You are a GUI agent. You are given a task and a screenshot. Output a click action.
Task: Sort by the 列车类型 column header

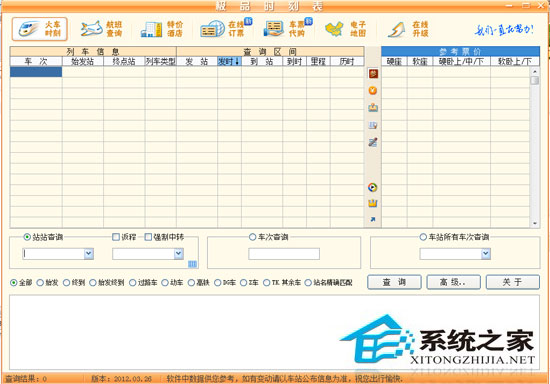[161, 61]
